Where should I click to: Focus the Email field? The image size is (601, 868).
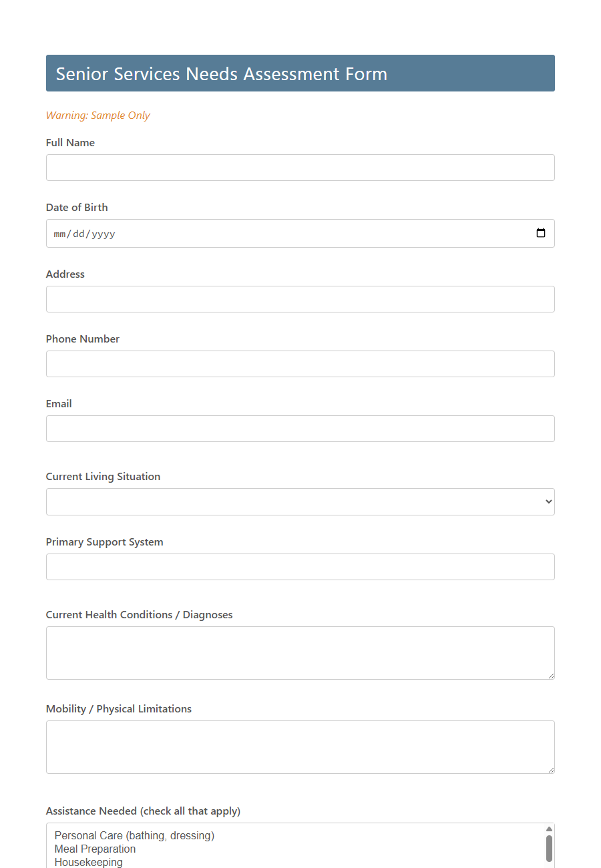300,429
